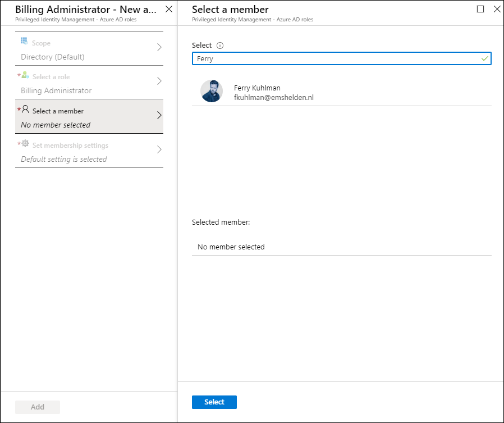The height and width of the screenshot is (423, 504).
Task: Click the info icon next to Select
Action: click(x=220, y=46)
